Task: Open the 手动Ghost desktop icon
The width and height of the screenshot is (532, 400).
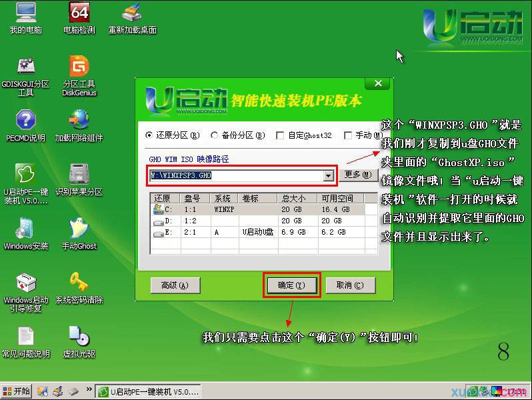Action: (79, 229)
